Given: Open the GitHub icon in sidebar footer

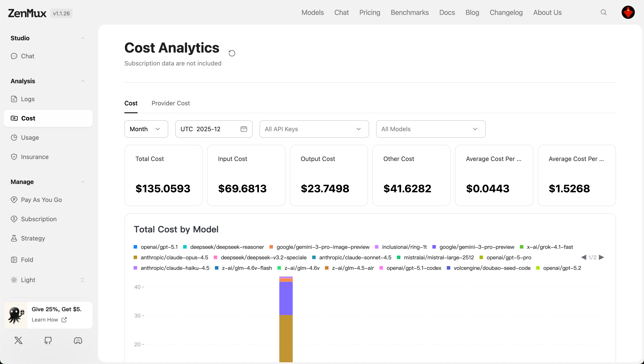Looking at the screenshot, I should [x=48, y=340].
